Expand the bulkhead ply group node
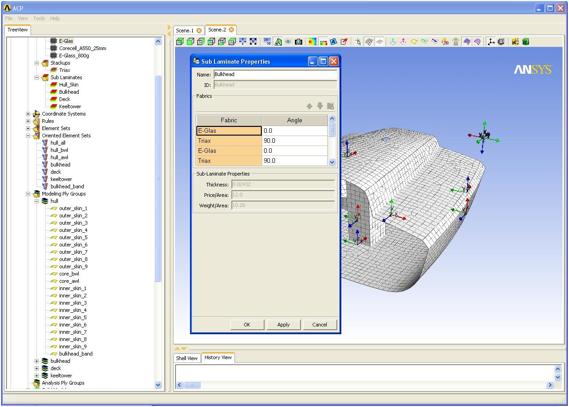The width and height of the screenshot is (569, 407). coord(37,361)
